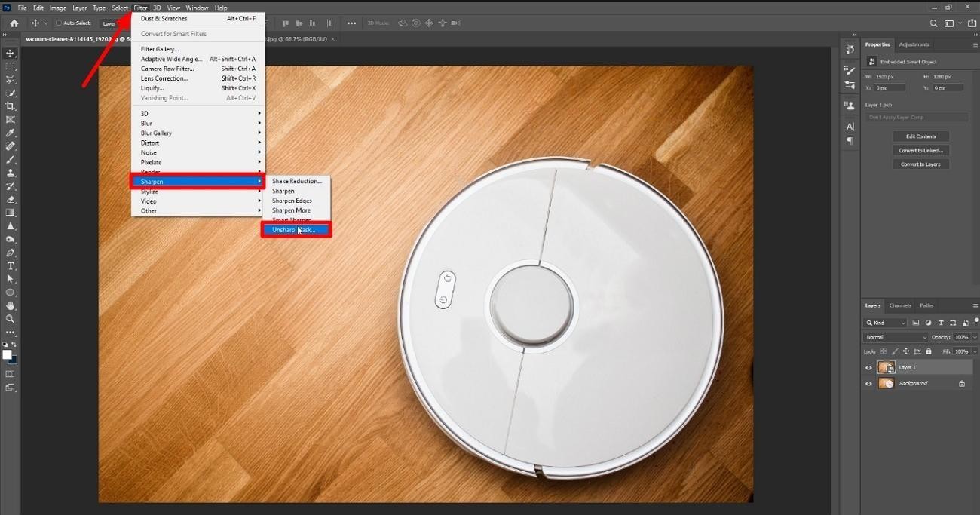The image size is (980, 515).
Task: Select the Polygonal Lasso tool
Action: 11,79
